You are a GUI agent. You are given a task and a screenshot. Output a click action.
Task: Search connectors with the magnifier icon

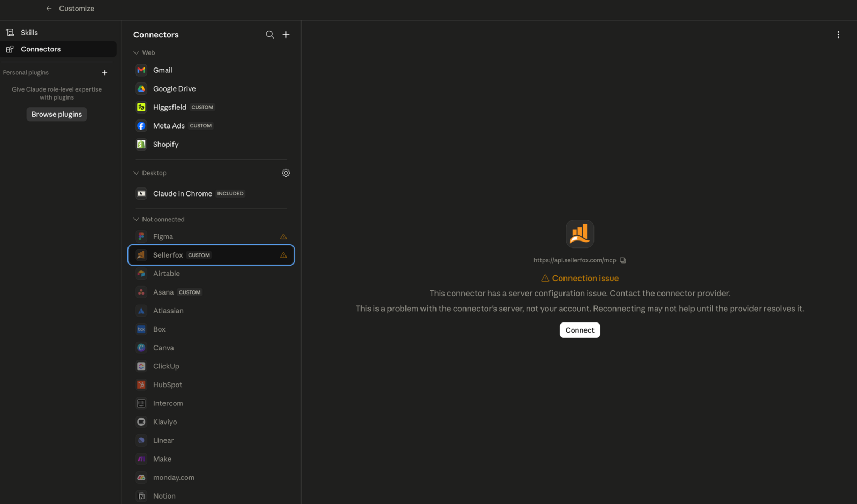tap(270, 35)
